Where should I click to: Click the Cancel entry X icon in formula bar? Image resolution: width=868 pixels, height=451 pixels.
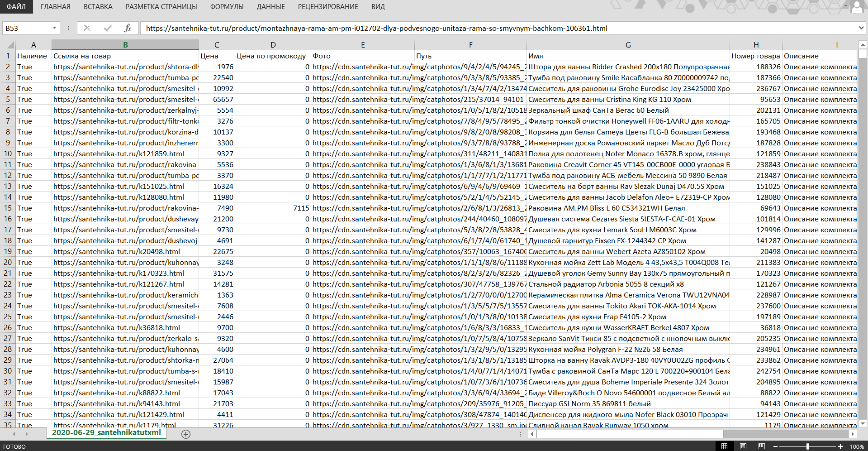click(x=87, y=28)
